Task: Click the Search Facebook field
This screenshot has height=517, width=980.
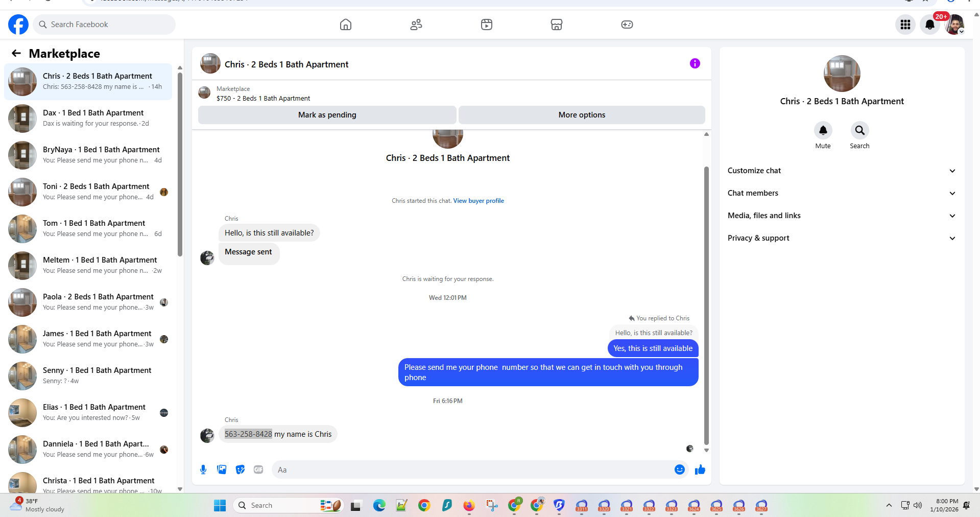Action: [x=104, y=25]
